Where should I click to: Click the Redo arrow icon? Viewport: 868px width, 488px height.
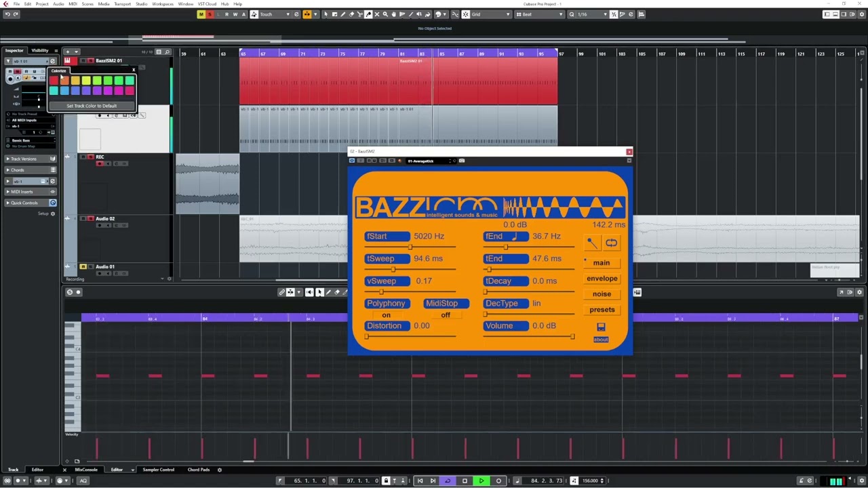16,14
